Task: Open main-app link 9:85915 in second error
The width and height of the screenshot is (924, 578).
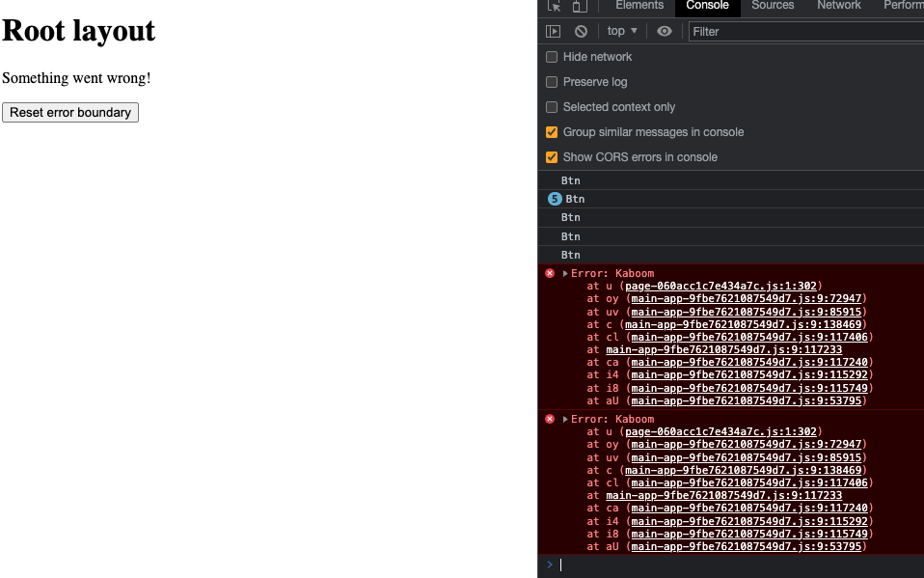Action: (746, 457)
